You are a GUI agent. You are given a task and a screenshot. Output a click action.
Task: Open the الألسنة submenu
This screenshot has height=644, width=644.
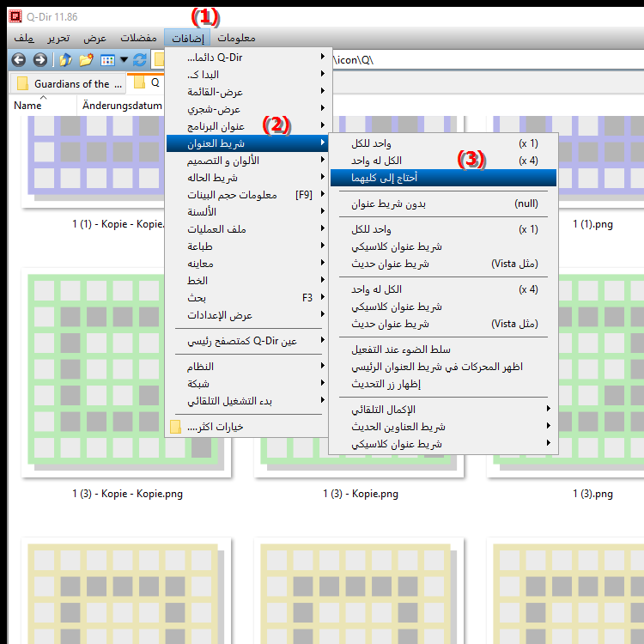click(x=246, y=212)
